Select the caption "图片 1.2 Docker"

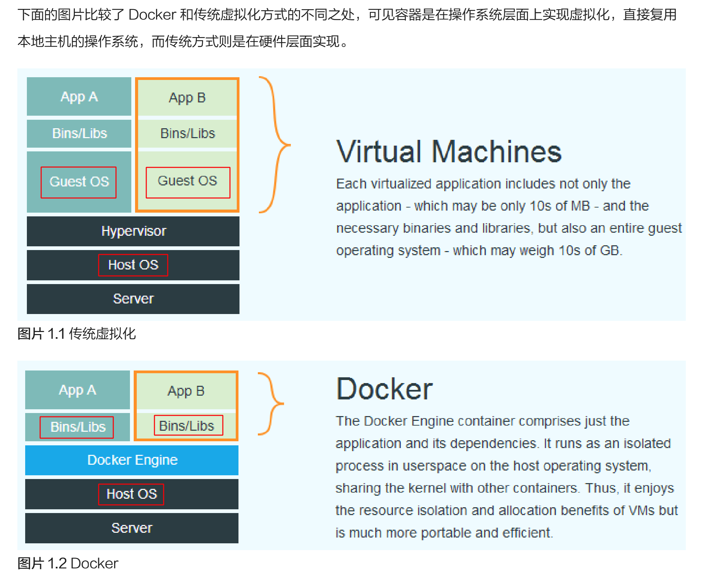click(x=68, y=563)
